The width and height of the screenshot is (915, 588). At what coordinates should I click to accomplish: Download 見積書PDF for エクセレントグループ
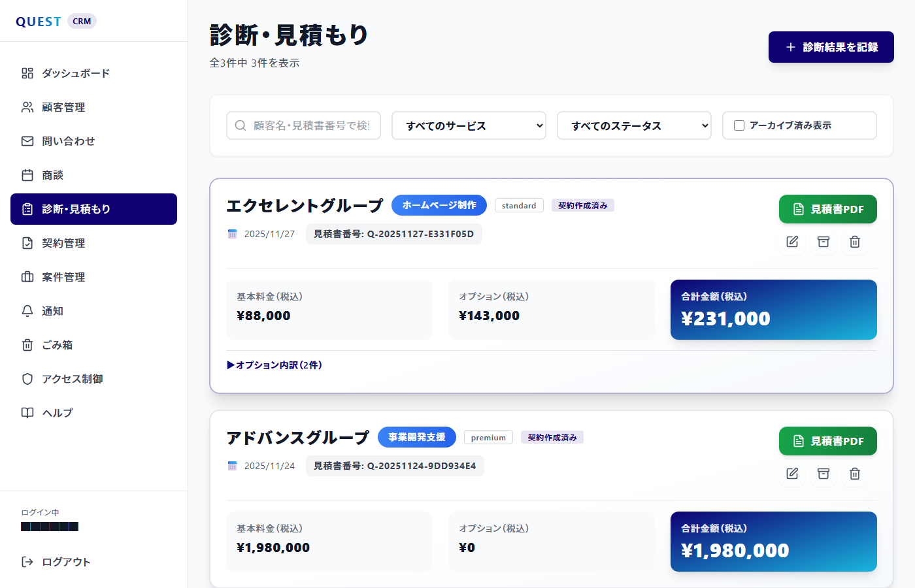click(x=827, y=209)
